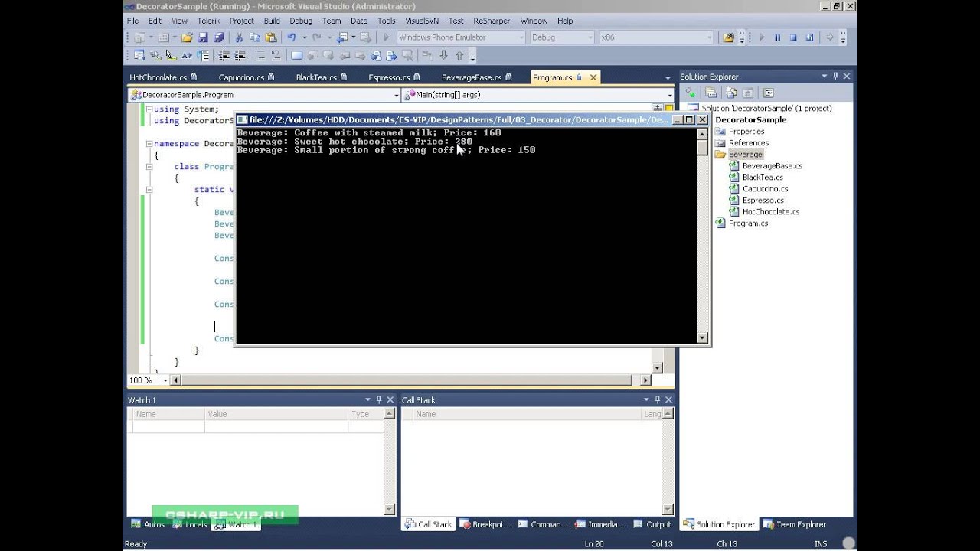Click the Decrease Indent icon
This screenshot has width=980, height=551.
tap(223, 56)
